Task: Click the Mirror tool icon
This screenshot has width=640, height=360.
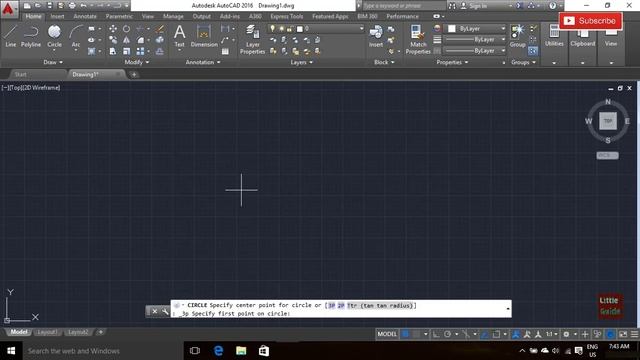Action: (x=127, y=40)
